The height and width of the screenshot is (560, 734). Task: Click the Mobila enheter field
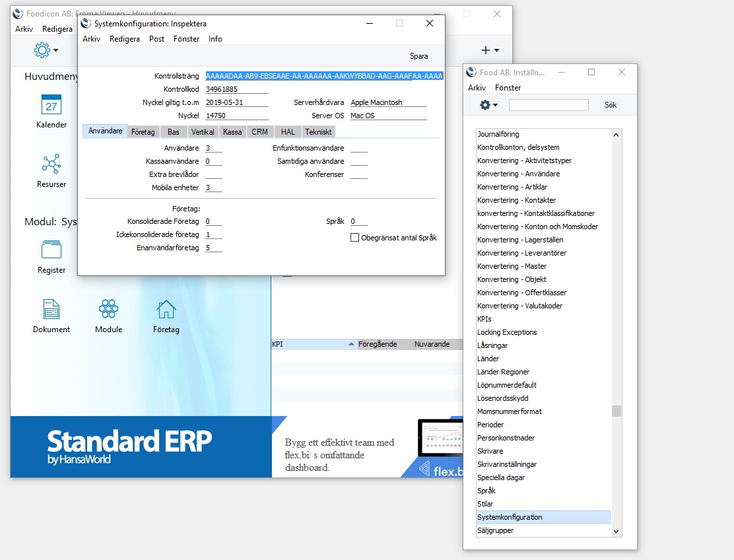(214, 188)
